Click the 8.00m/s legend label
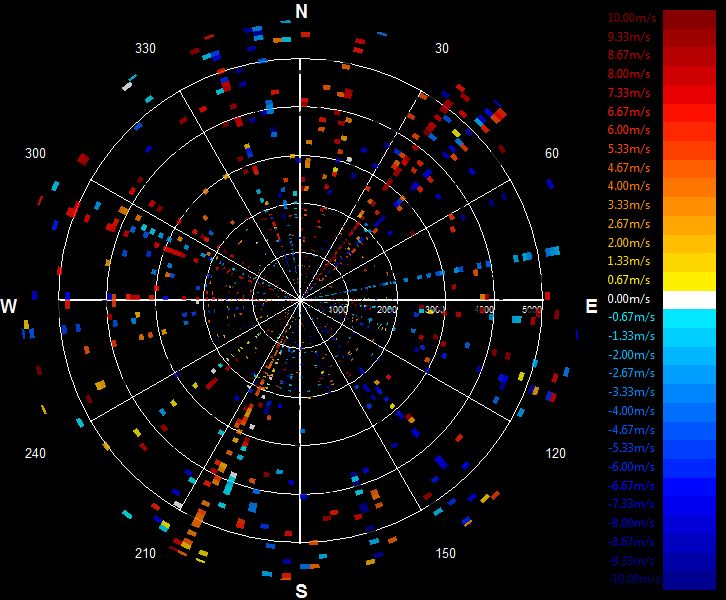Viewport: 726px width, 600px height. tap(629, 74)
